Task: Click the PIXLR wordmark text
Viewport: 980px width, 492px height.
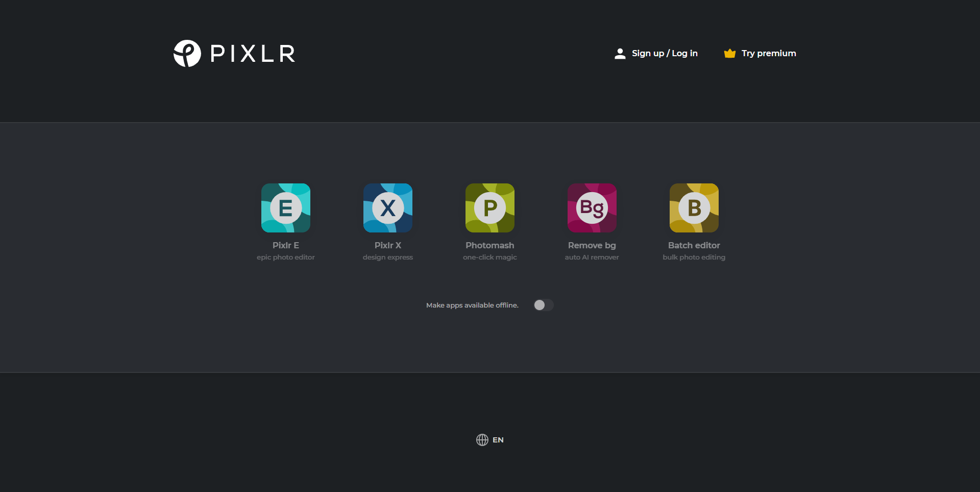Action: [x=253, y=54]
